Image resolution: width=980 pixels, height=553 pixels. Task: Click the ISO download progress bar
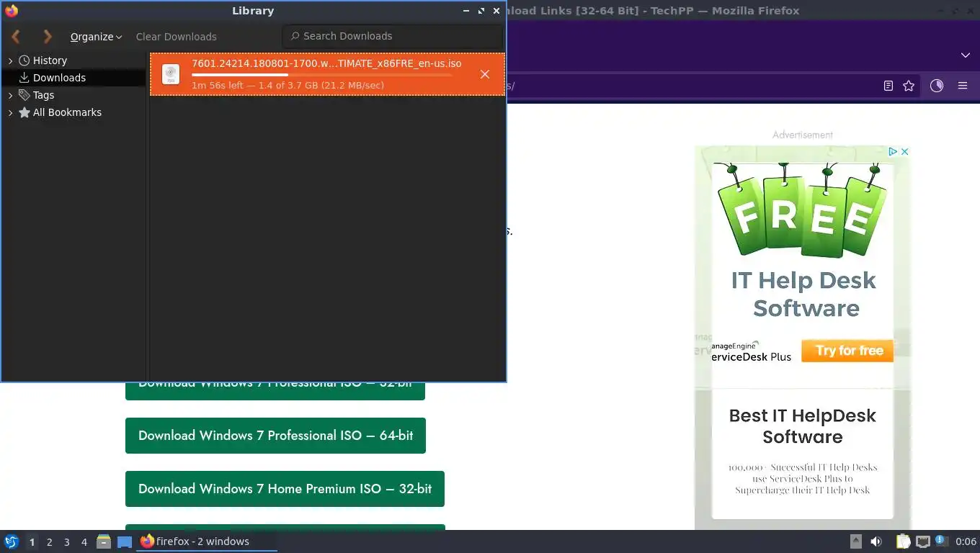322,75
